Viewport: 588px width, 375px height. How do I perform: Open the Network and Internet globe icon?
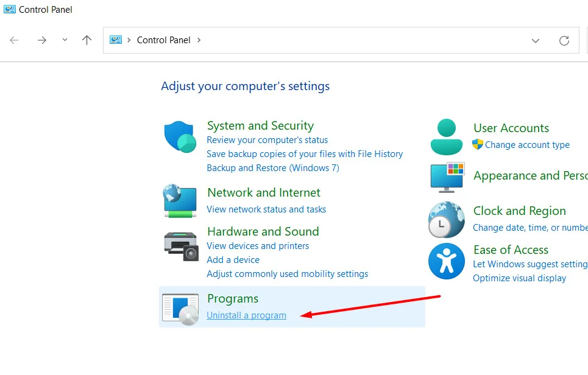(x=180, y=201)
